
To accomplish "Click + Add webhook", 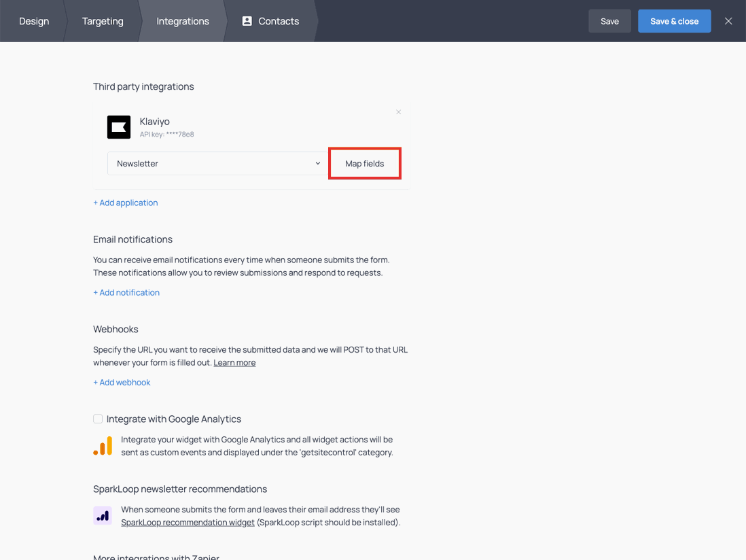I will [122, 382].
